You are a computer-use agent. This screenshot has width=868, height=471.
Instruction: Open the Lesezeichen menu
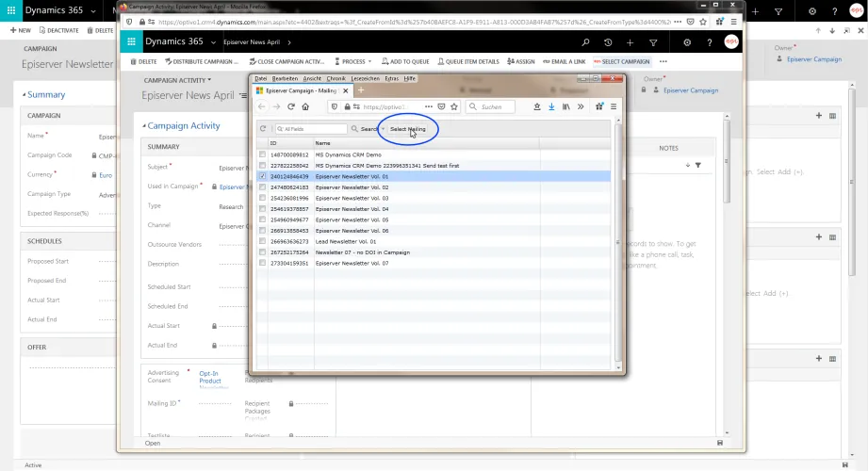point(365,78)
